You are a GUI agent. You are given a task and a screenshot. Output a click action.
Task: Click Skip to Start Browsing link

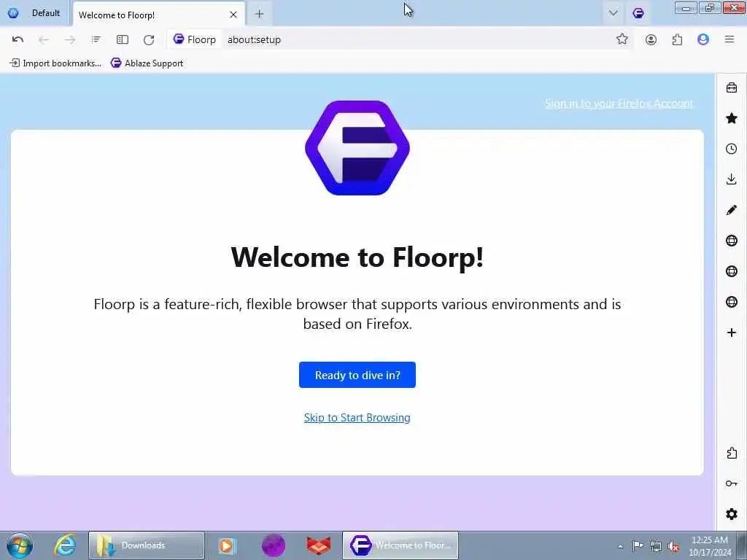tap(357, 418)
